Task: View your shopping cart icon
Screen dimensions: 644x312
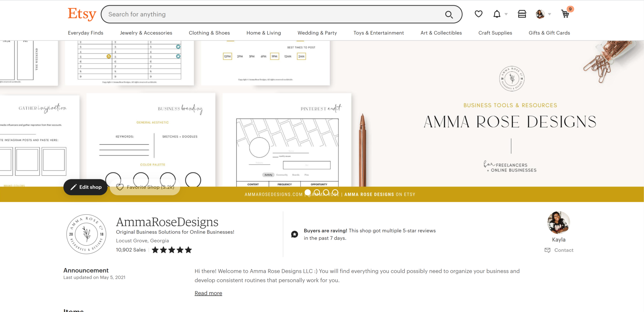Action: tap(565, 14)
